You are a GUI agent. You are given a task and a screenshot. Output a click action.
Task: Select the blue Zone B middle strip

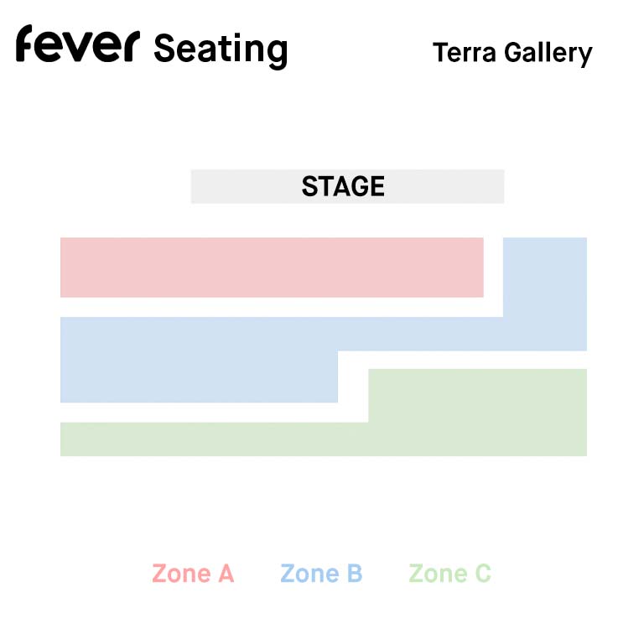(x=324, y=334)
